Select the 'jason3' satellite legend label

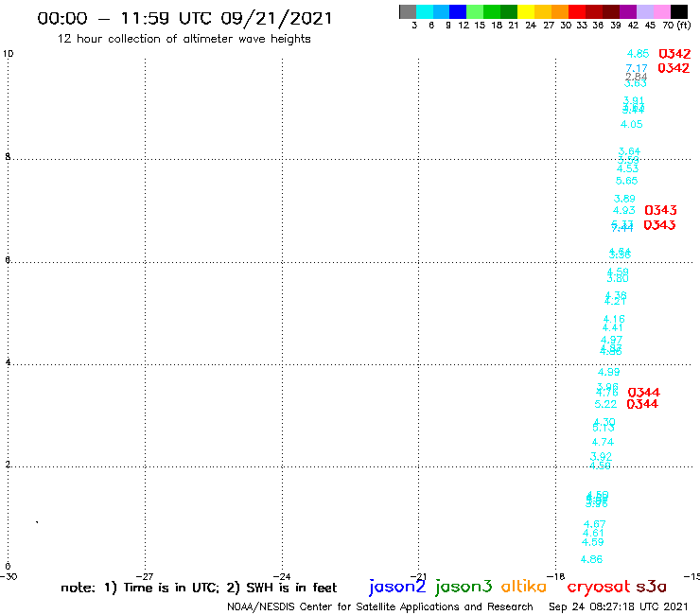point(464,587)
